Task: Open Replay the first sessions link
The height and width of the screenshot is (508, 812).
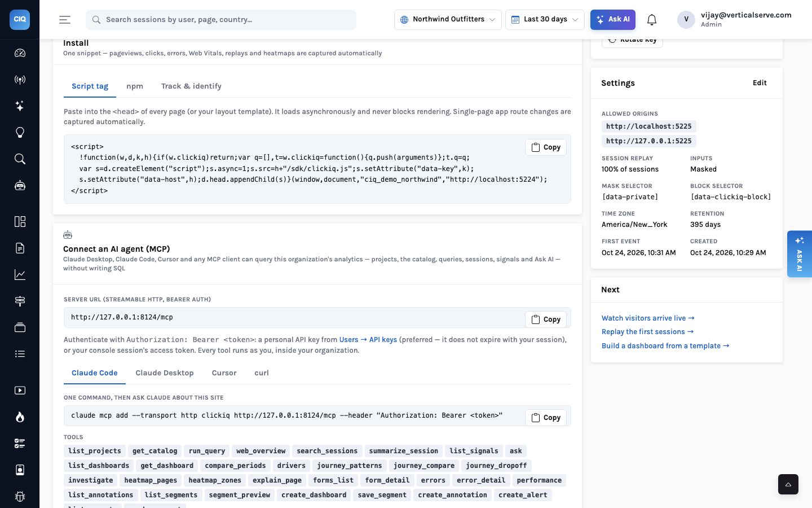Action: (647, 332)
